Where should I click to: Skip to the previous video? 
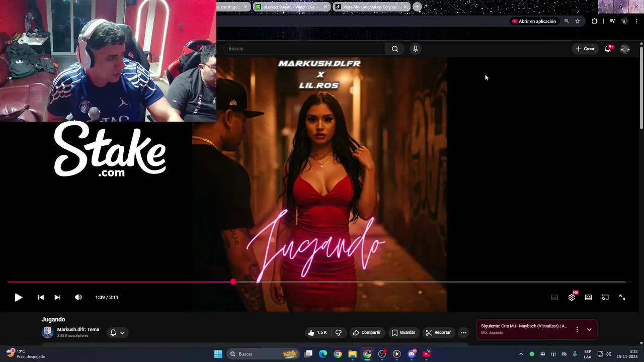pyautogui.click(x=41, y=297)
